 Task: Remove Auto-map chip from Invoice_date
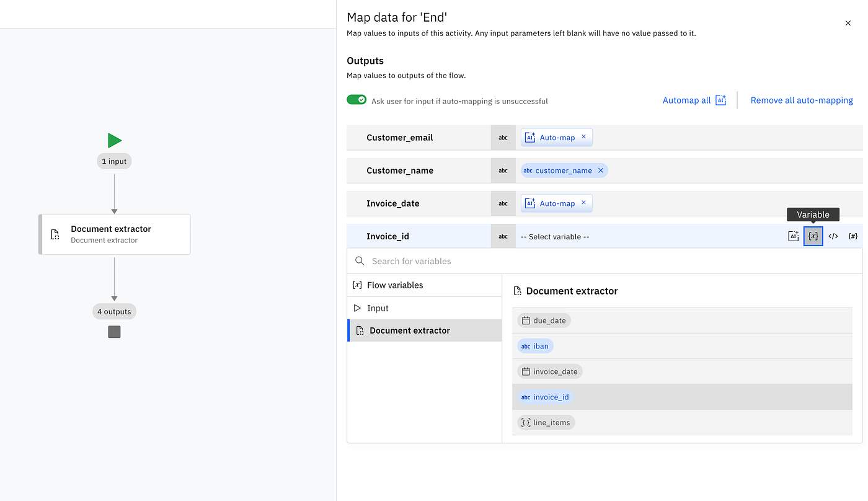click(583, 203)
